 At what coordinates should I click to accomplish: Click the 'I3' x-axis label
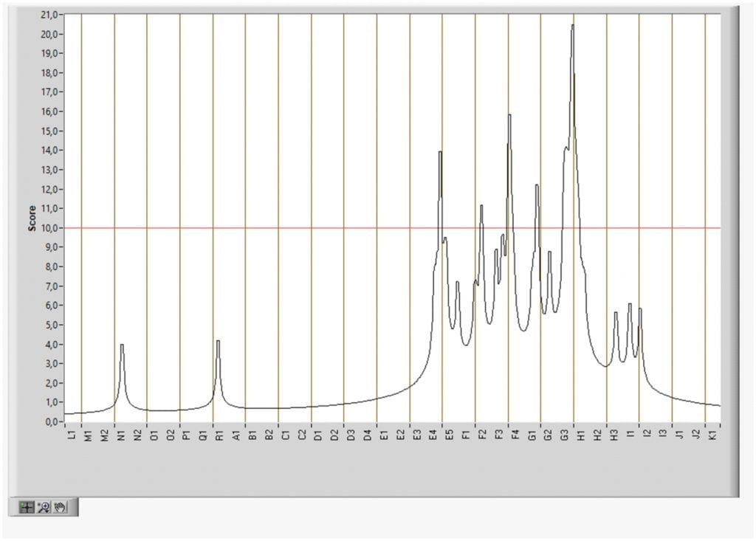[x=664, y=435]
